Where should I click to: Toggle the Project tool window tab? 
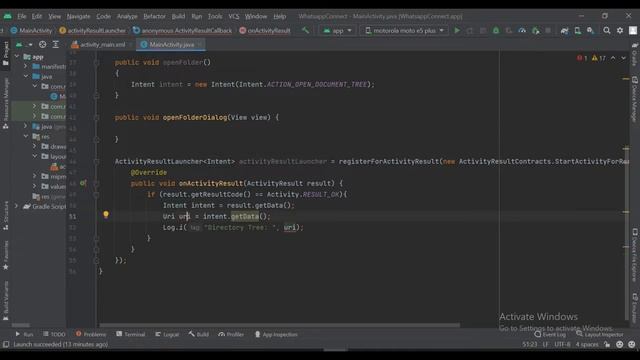[5, 53]
